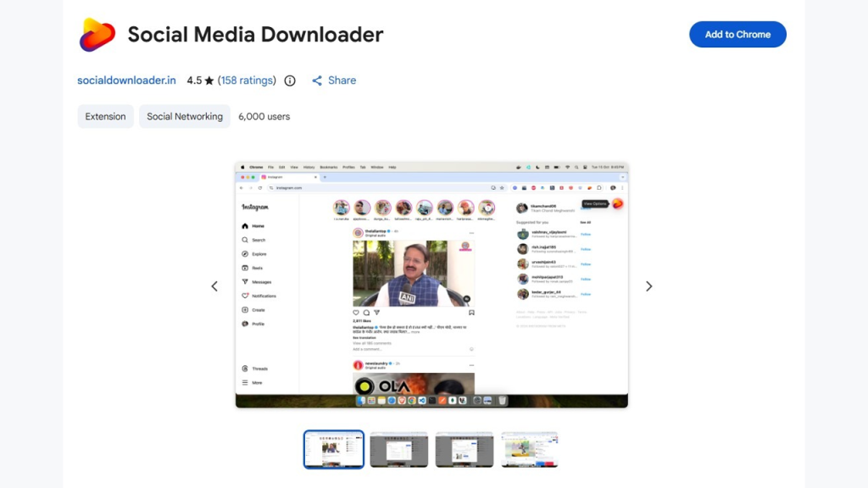Select the fourth screenshot thumbnail
Screen dimensions: 868x488
(x=530, y=449)
